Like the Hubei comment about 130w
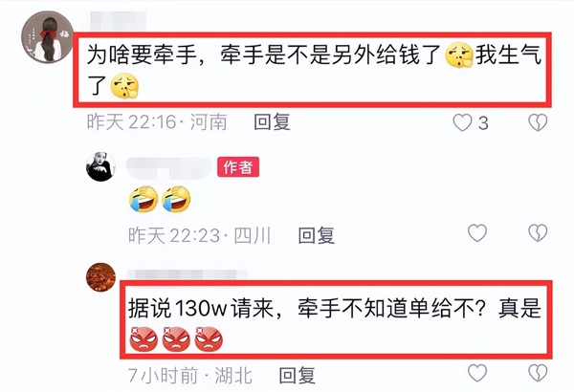 [x=477, y=373]
